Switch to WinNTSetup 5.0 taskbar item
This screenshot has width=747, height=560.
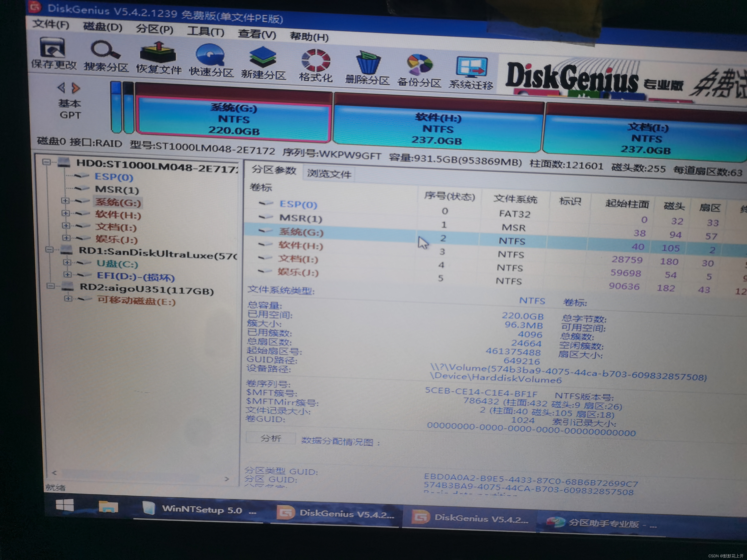(x=199, y=509)
